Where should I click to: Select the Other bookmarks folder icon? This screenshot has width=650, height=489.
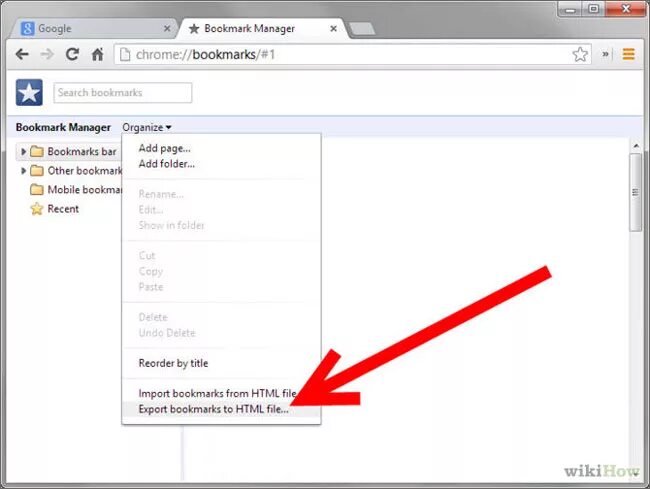37,171
